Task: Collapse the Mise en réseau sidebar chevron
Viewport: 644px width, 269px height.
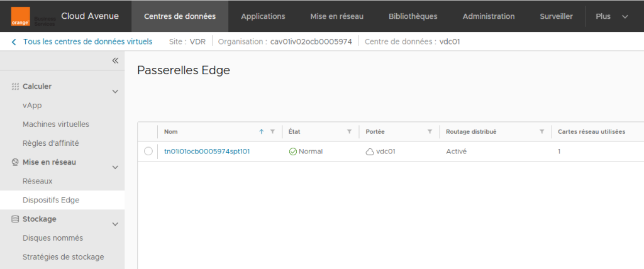Action: coord(116,167)
